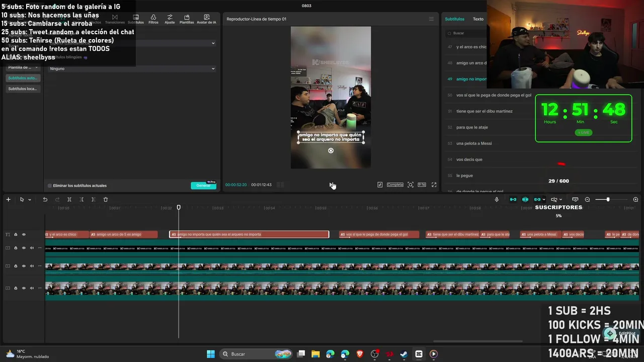Open the audio note icon in the player
The height and width of the screenshot is (362, 644).
click(380, 185)
